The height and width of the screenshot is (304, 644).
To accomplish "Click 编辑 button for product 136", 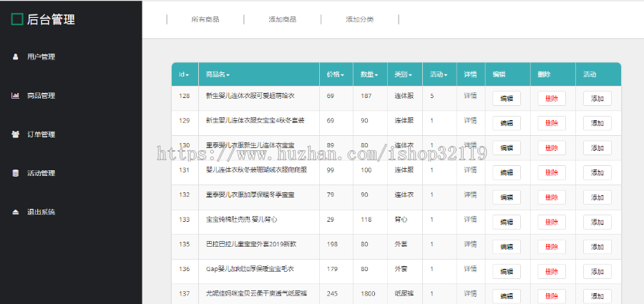I will coord(507,272).
